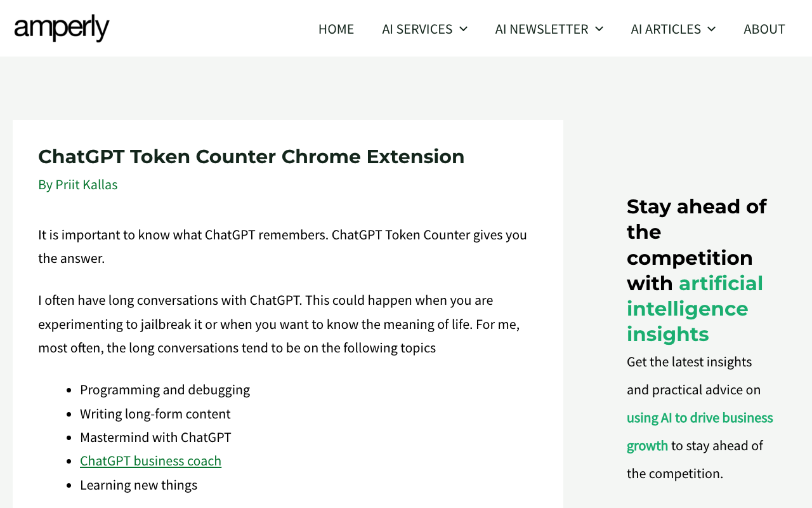This screenshot has width=812, height=508.
Task: Click the ChatGPT business coach link
Action: click(x=150, y=460)
